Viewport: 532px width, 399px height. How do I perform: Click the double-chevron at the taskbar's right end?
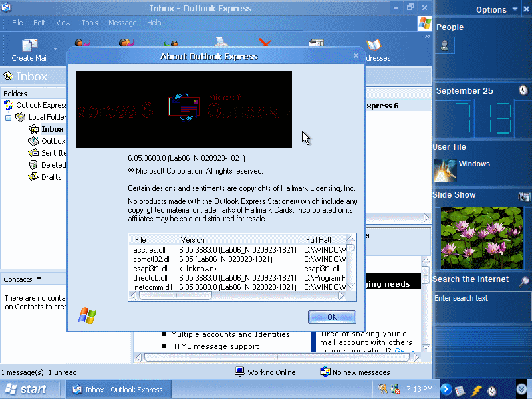click(x=522, y=389)
